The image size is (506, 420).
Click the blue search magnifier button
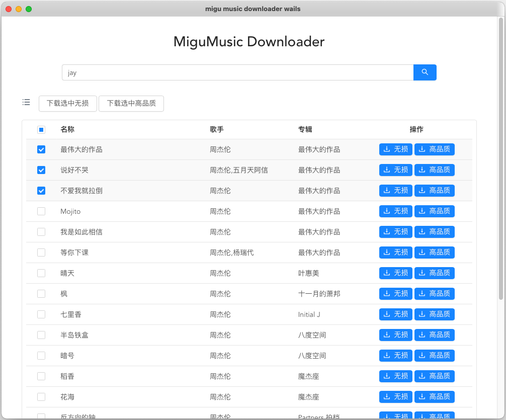pyautogui.click(x=425, y=72)
